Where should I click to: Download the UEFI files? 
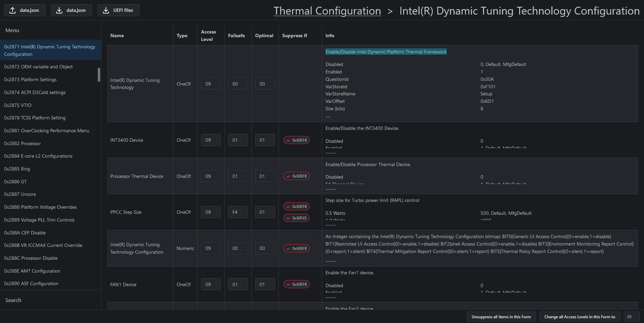pos(118,10)
